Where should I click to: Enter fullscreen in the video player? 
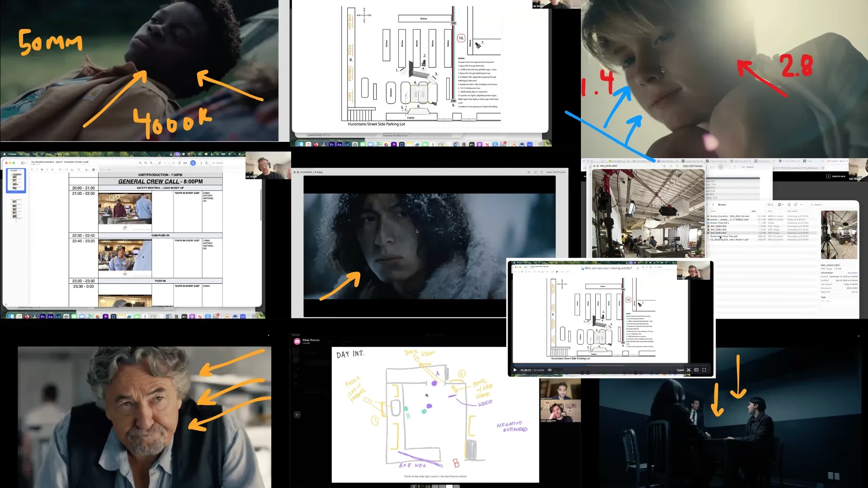704,370
